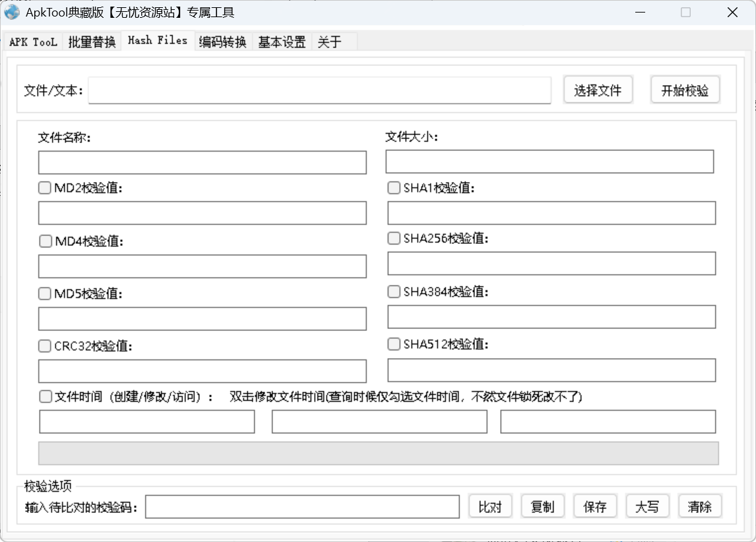
Task: Select the Hash Files tab
Action: point(158,40)
